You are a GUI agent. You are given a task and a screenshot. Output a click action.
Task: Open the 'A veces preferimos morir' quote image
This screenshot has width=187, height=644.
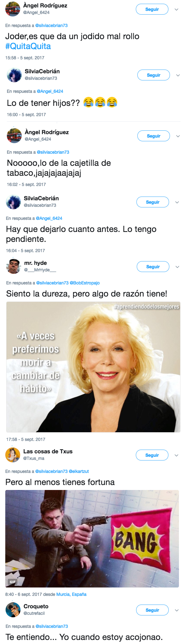tap(93, 367)
